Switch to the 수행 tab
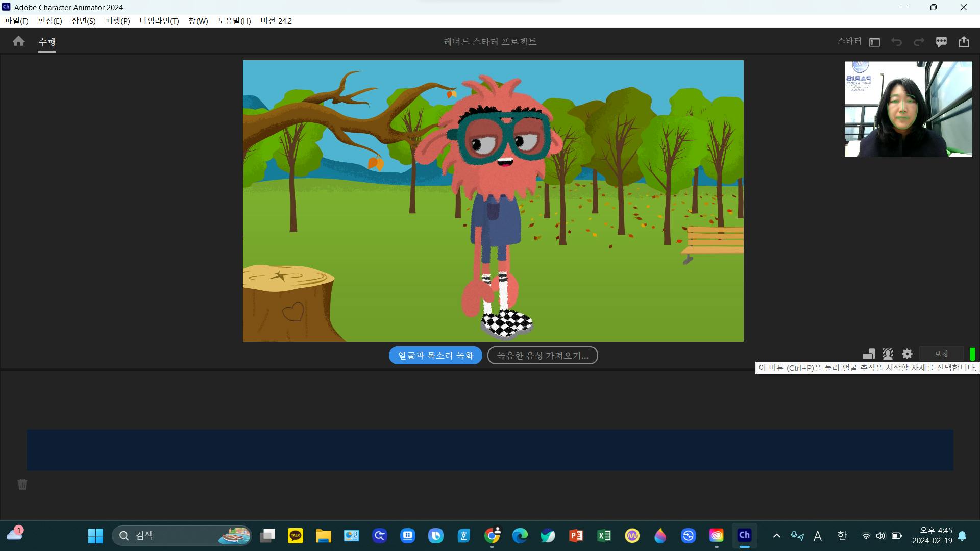 coord(47,42)
